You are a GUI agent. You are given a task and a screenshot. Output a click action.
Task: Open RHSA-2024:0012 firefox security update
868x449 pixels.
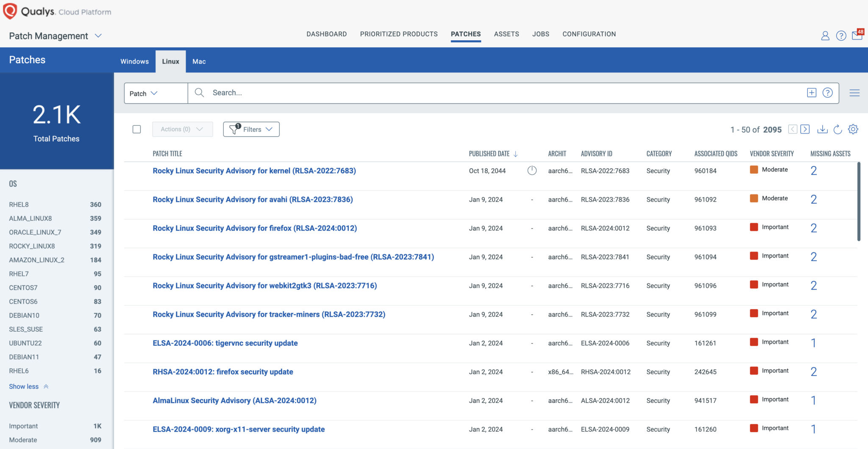[223, 371]
